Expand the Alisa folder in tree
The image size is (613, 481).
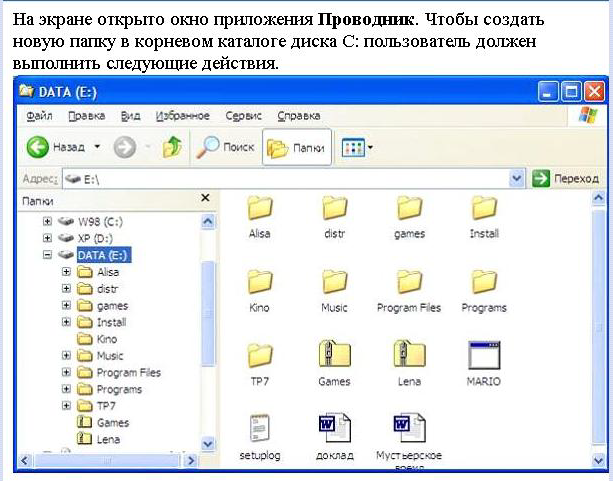66,271
